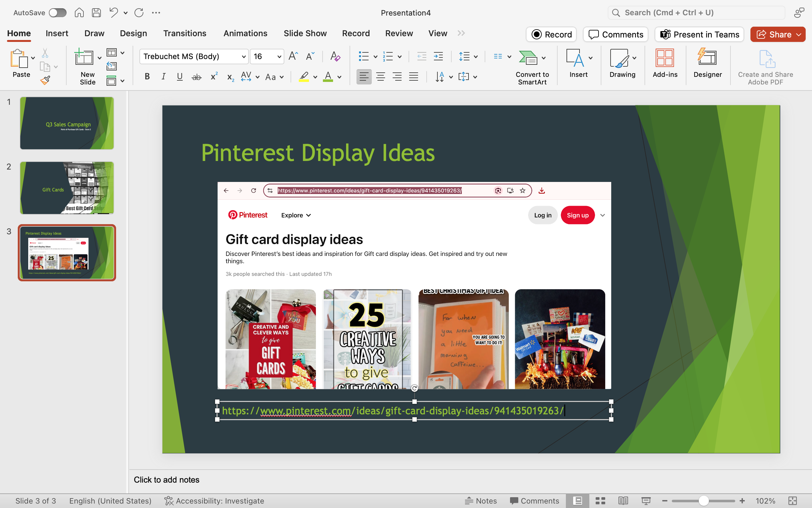Redo with the circular arrow icon
812x508 pixels.
click(139, 13)
